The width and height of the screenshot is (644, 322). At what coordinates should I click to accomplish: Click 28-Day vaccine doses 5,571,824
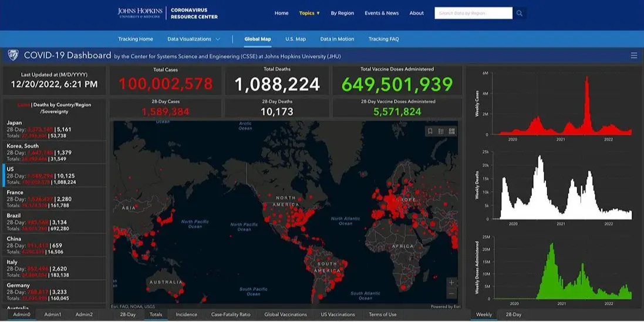[397, 112]
